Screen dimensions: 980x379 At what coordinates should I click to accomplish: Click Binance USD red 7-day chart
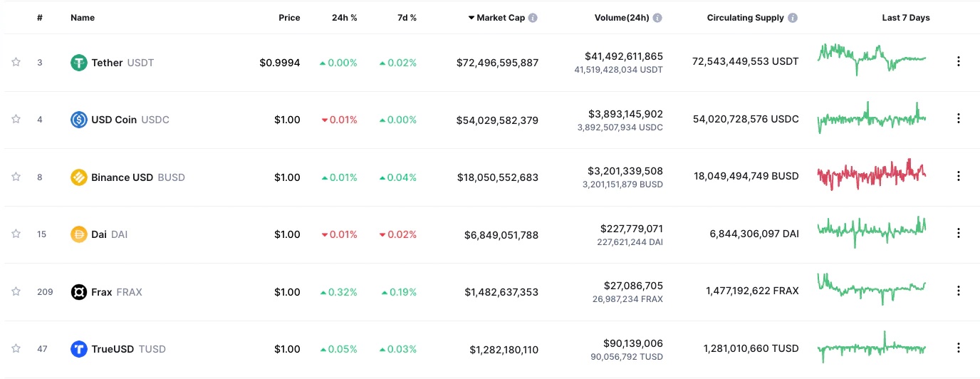pos(872,174)
